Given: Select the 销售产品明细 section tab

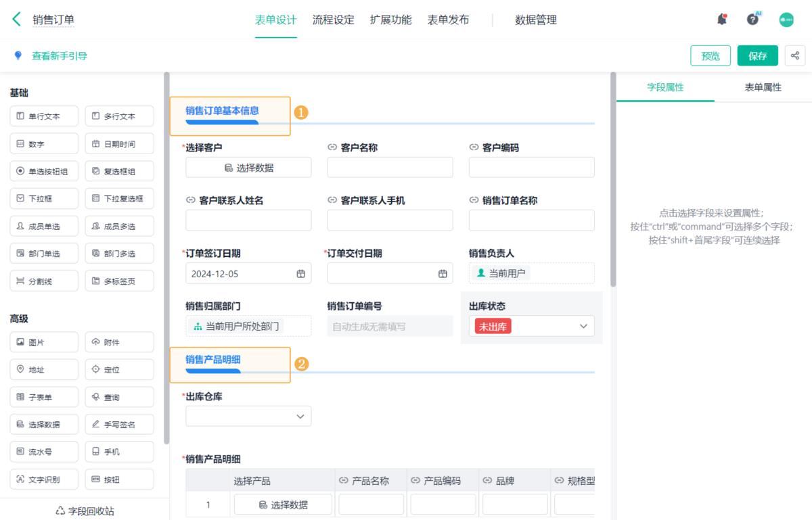Looking at the screenshot, I should [213, 360].
